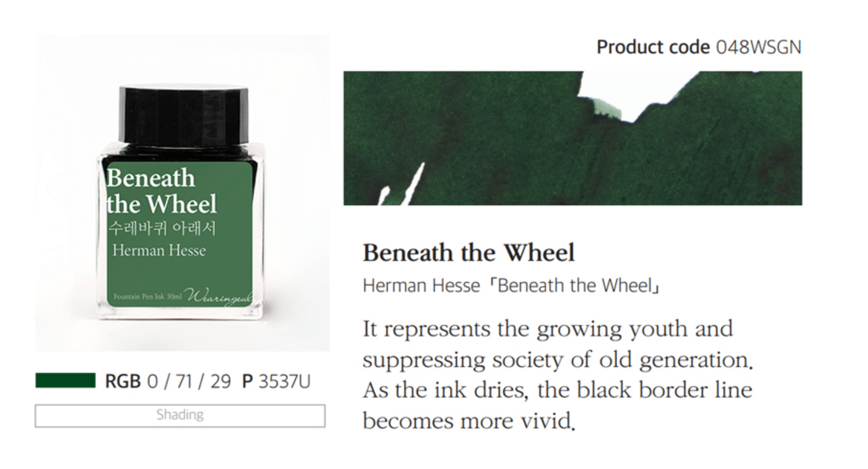Click the bold "Beneath the Wheel" heading
The width and height of the screenshot is (868, 469).
click(x=468, y=253)
